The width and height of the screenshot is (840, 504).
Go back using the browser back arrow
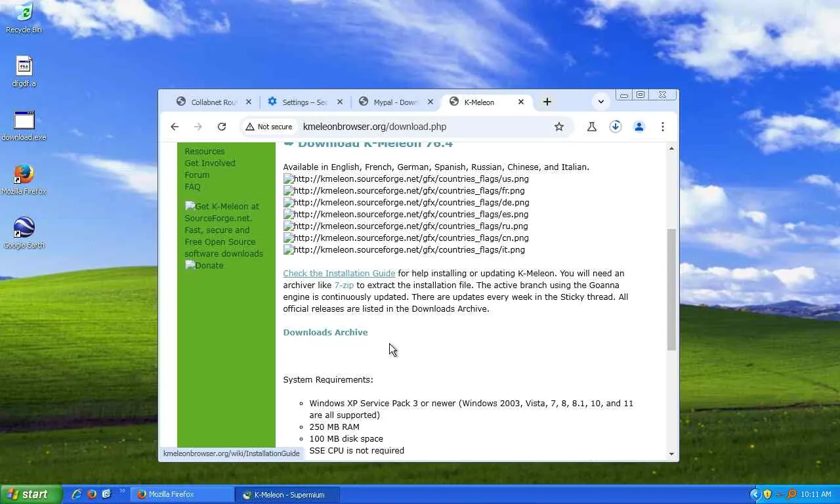click(x=175, y=127)
